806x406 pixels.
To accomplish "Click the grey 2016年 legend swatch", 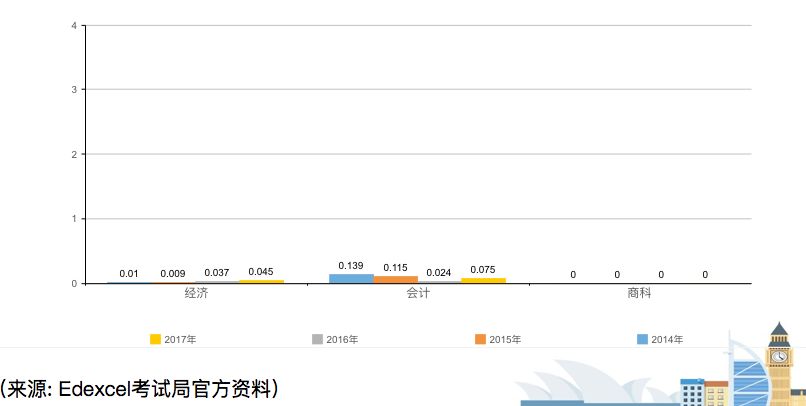I will click(318, 339).
